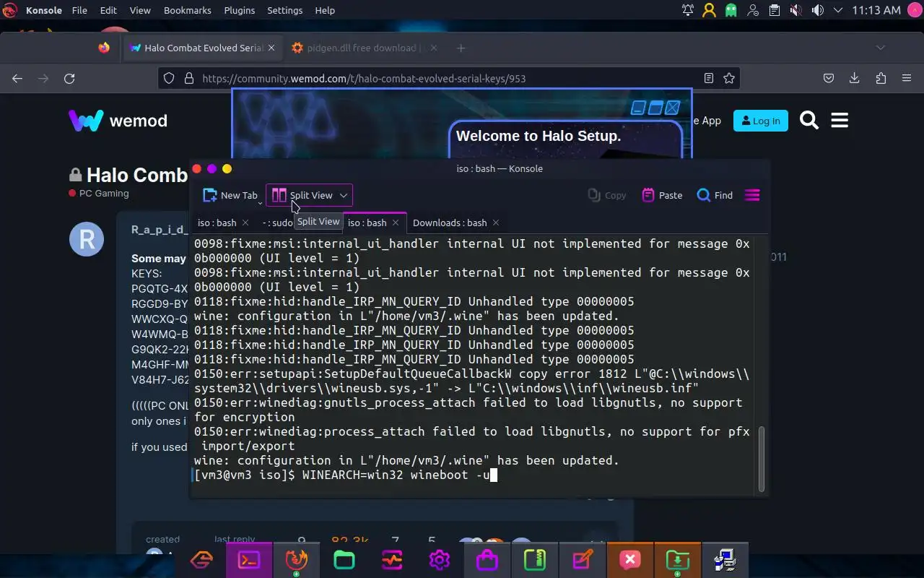Open system settings gear in dock

[440, 560]
